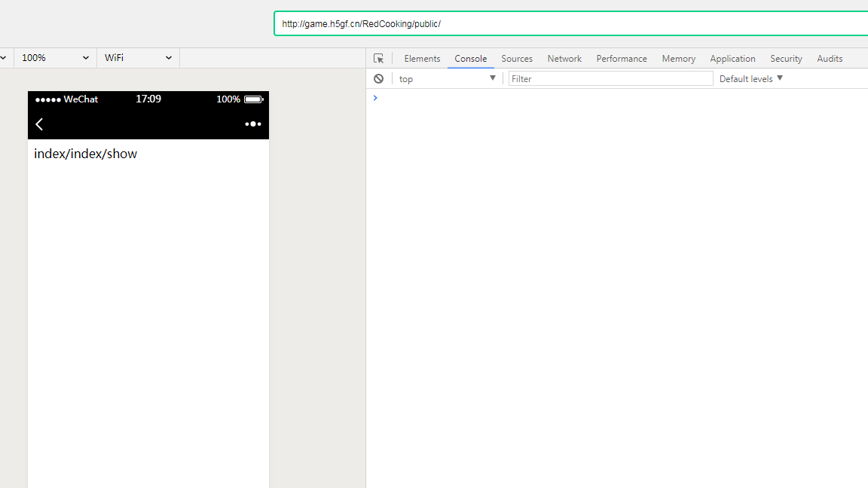
Task: Click the 17:09 time in status bar
Action: 148,99
